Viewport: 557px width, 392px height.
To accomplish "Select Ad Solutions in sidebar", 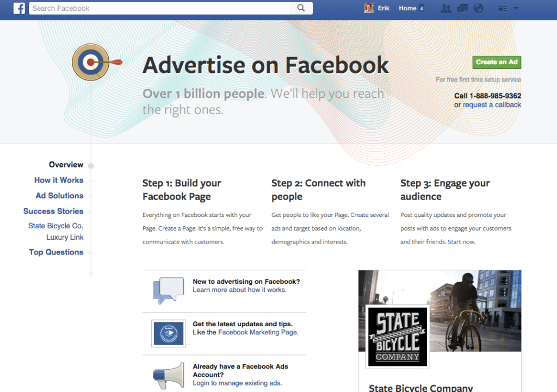I will tap(59, 196).
